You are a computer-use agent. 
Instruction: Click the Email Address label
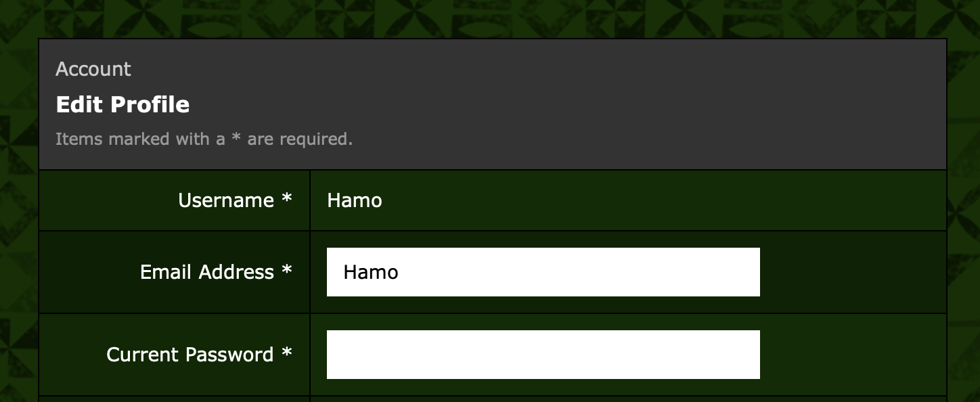[207, 272]
